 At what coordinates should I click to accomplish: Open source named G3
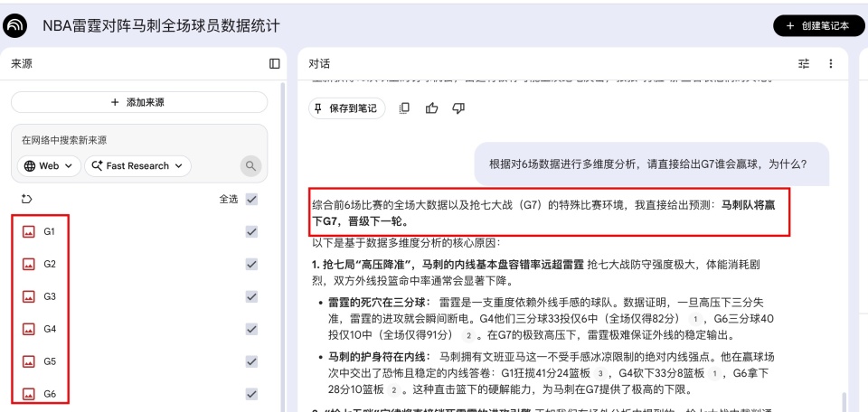coord(50,297)
